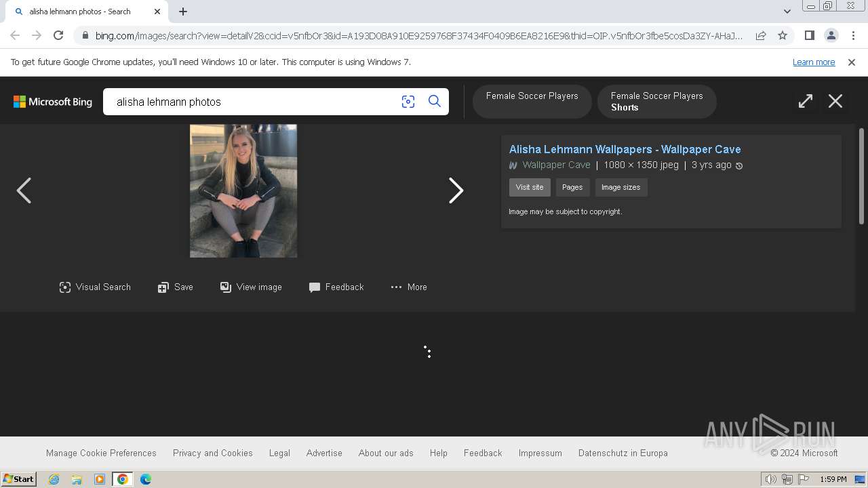868x488 pixels.
Task: Switch to Chrome in the taskbar
Action: click(123, 479)
